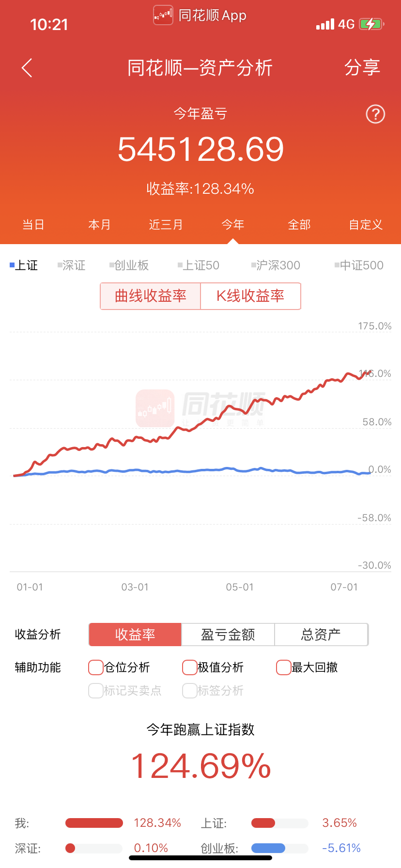Switch to K线收益率 chart view
The image size is (401, 868).
250,296
